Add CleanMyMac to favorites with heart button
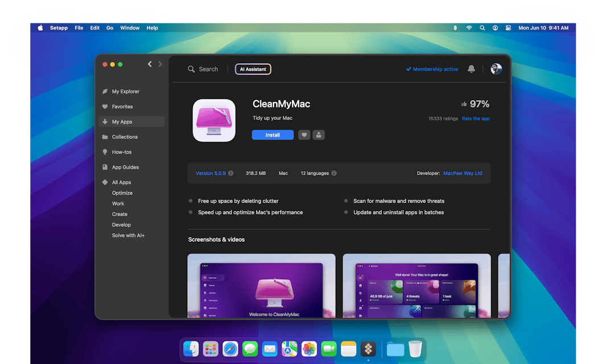The width and height of the screenshot is (606, 364). [x=304, y=135]
